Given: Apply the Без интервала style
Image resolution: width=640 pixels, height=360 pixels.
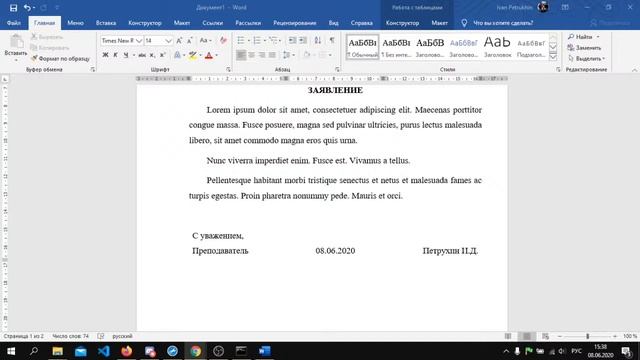Looking at the screenshot, I should click(396, 47).
